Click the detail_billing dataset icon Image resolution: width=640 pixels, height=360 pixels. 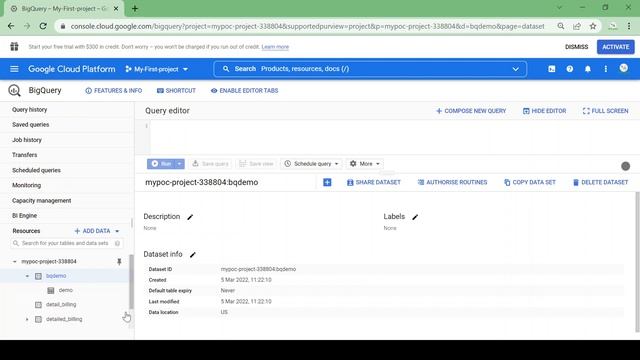tap(38, 304)
